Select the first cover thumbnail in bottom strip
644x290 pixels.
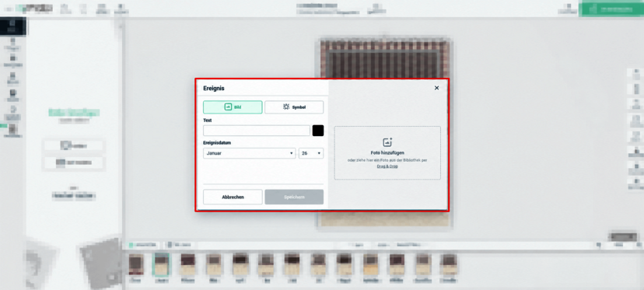[x=136, y=267]
